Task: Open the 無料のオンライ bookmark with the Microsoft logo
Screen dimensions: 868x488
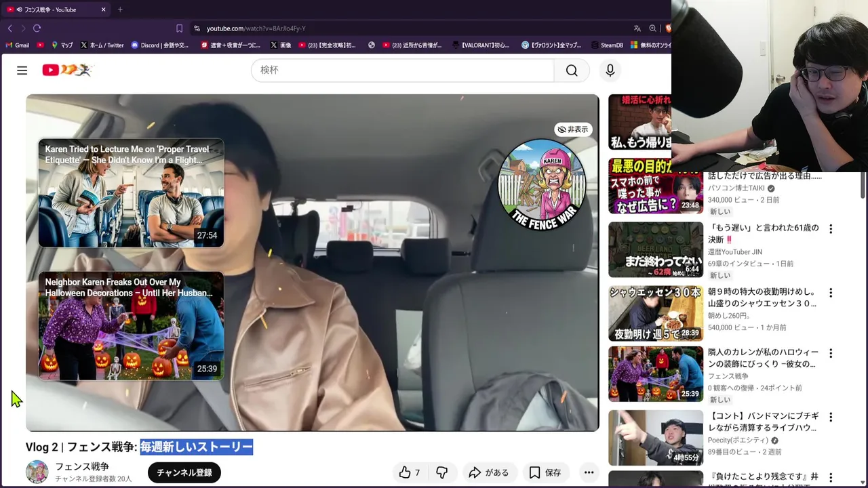Action: pyautogui.click(x=651, y=45)
